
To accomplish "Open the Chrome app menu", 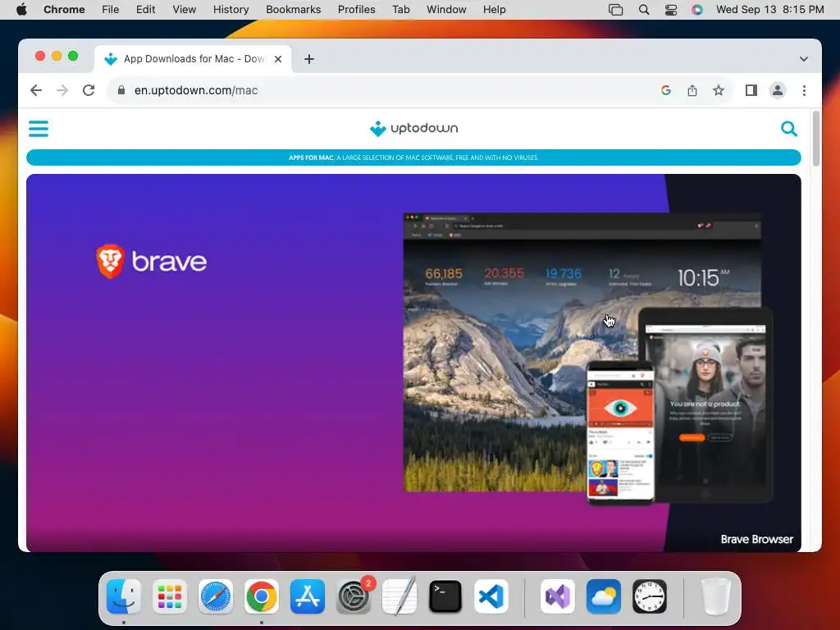I will (x=64, y=10).
